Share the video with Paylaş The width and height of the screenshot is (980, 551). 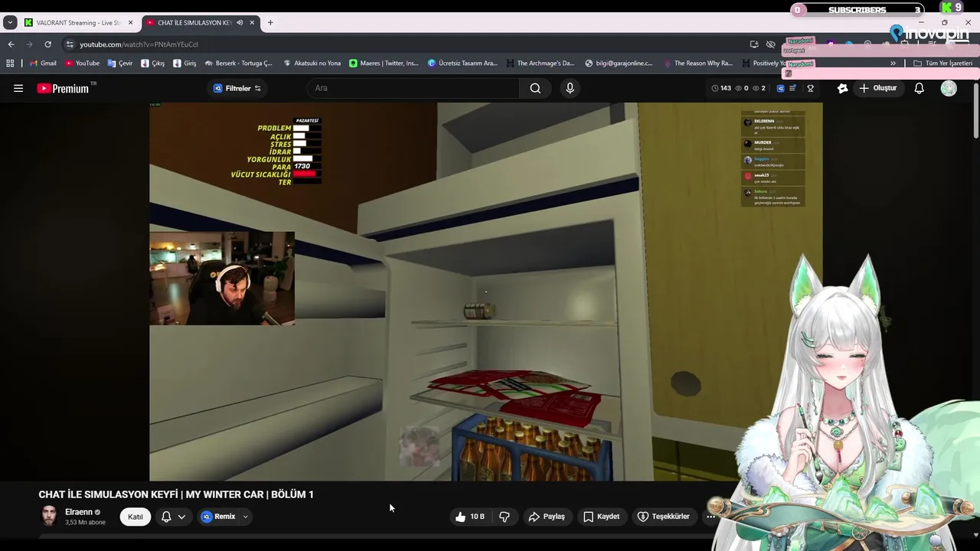(x=547, y=517)
